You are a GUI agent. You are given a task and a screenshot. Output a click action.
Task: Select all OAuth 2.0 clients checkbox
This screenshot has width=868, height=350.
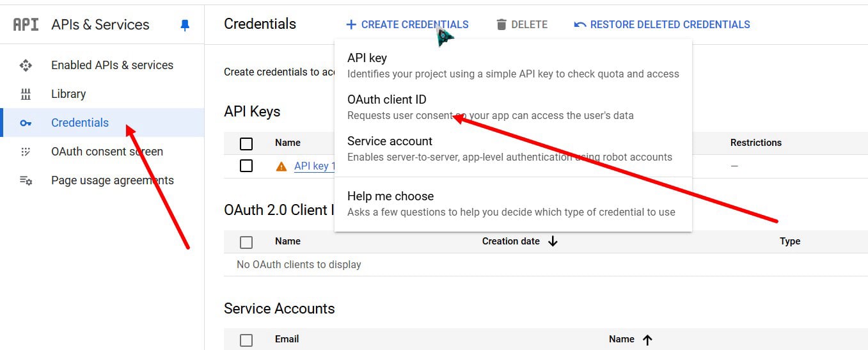point(246,242)
